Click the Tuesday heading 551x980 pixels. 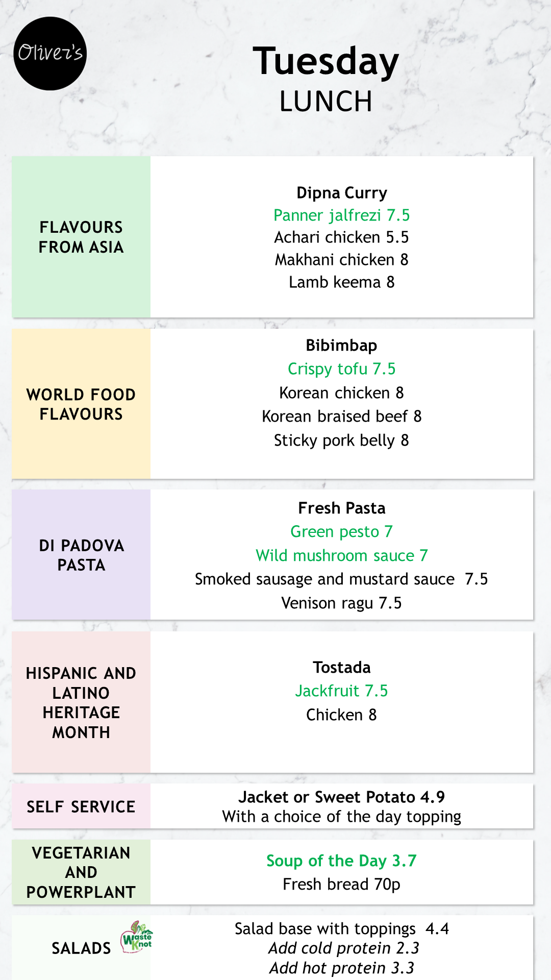click(x=325, y=61)
